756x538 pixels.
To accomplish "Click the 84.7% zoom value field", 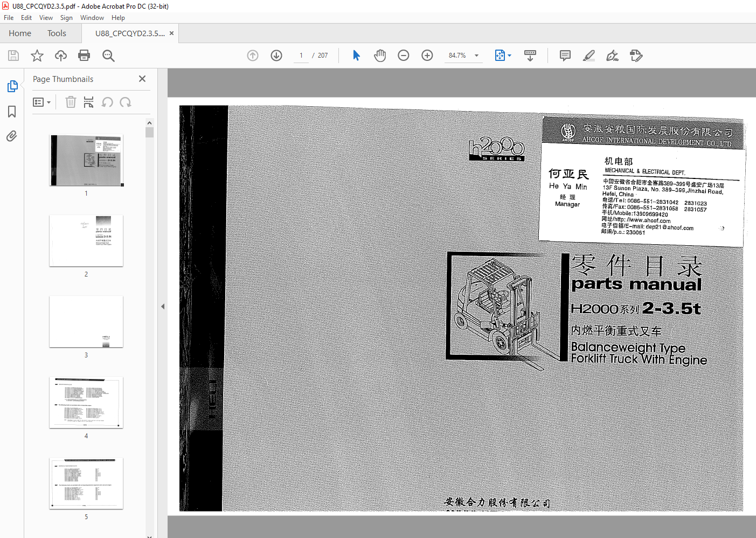I will pyautogui.click(x=457, y=56).
